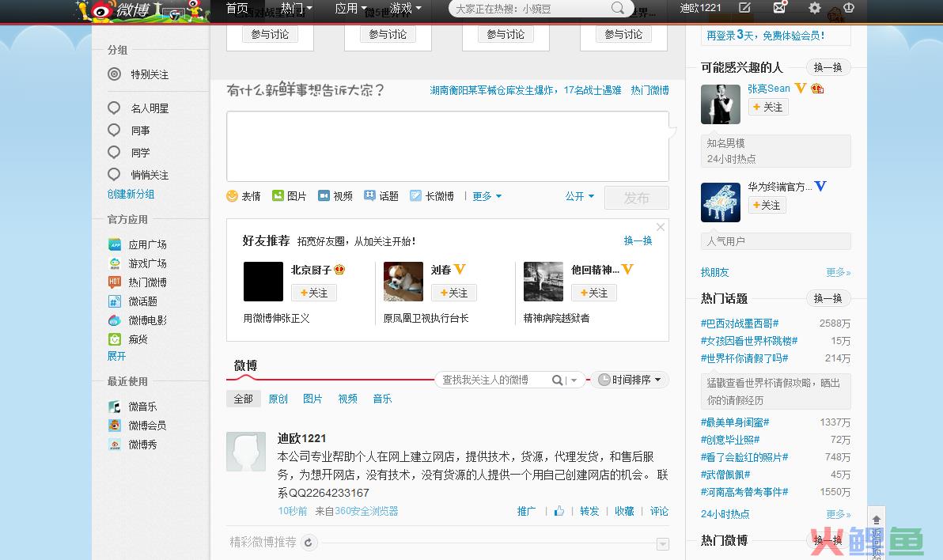Expand the 更多 options in the composer

click(487, 196)
